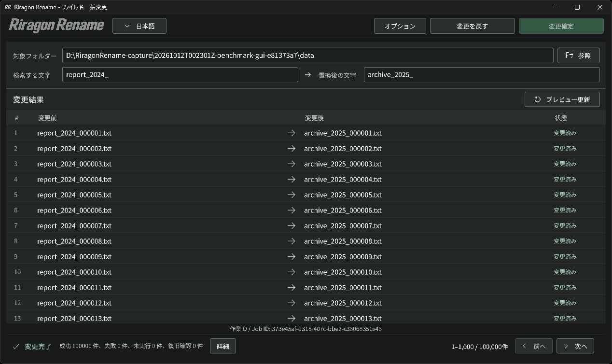Viewport: 612px width, 364px height.
Task: Click the 1–1,000 / 100,000件 page counter
Action: click(479, 347)
